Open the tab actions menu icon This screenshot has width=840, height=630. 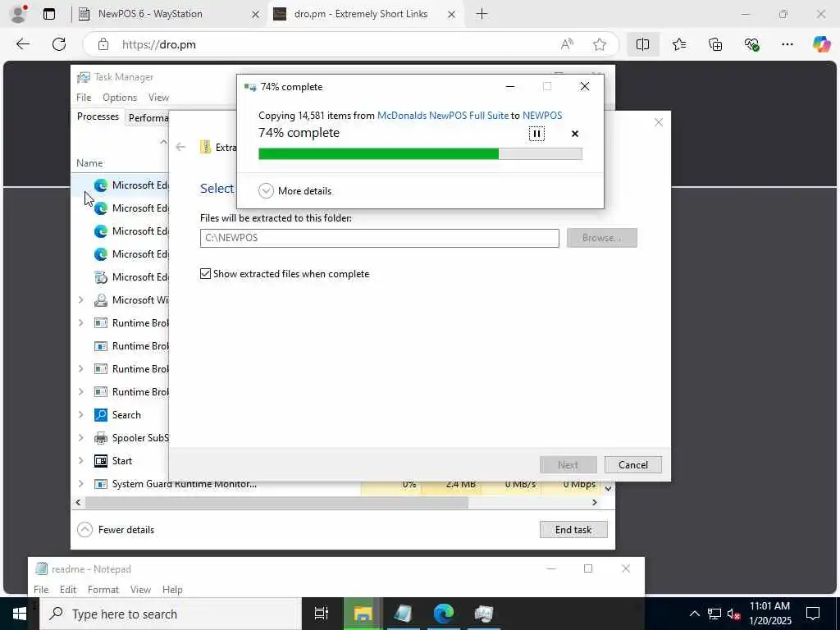[x=48, y=14]
